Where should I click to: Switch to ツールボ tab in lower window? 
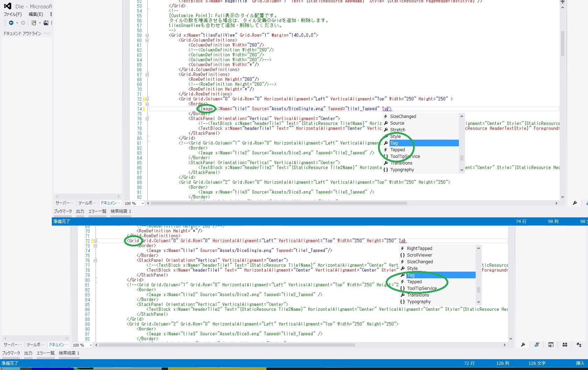35,345
